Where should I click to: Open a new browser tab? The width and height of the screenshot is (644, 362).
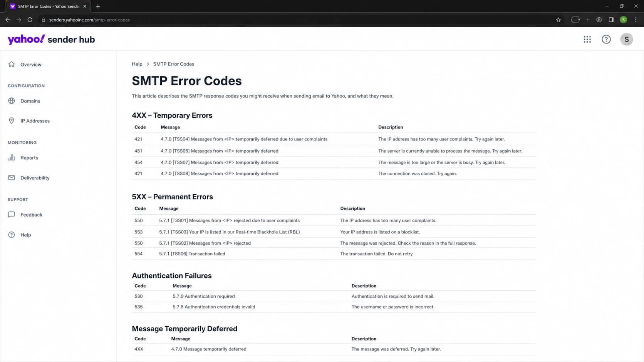point(98,6)
